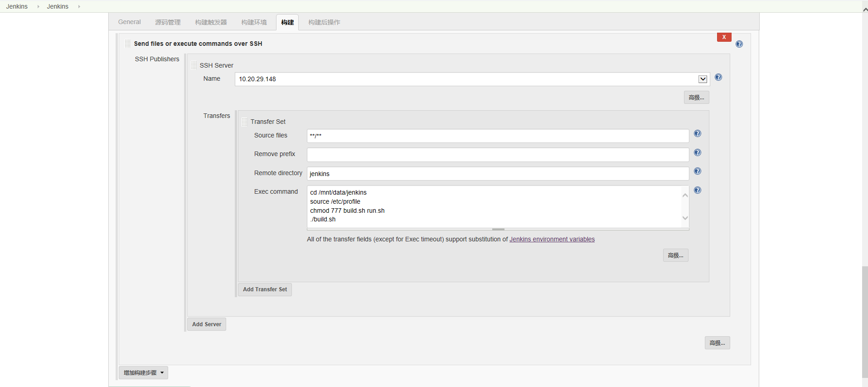Delete SSH build step with red X
The width and height of the screenshot is (868, 387).
click(724, 37)
